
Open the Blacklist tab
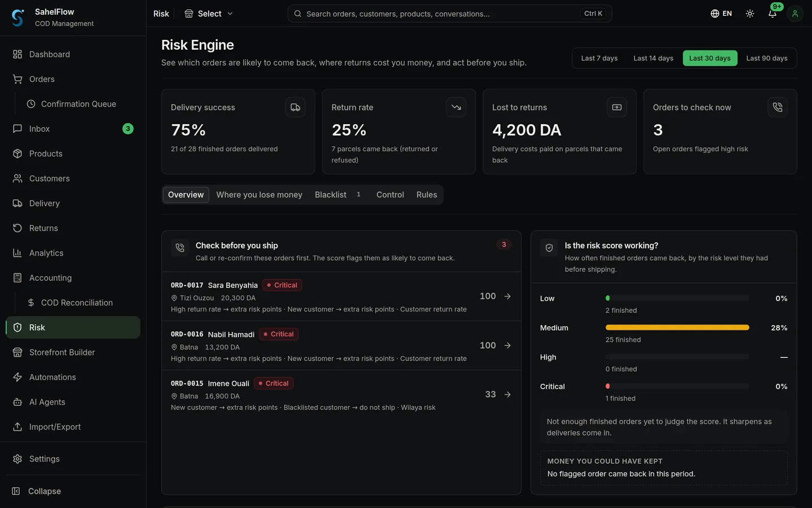pyautogui.click(x=338, y=195)
